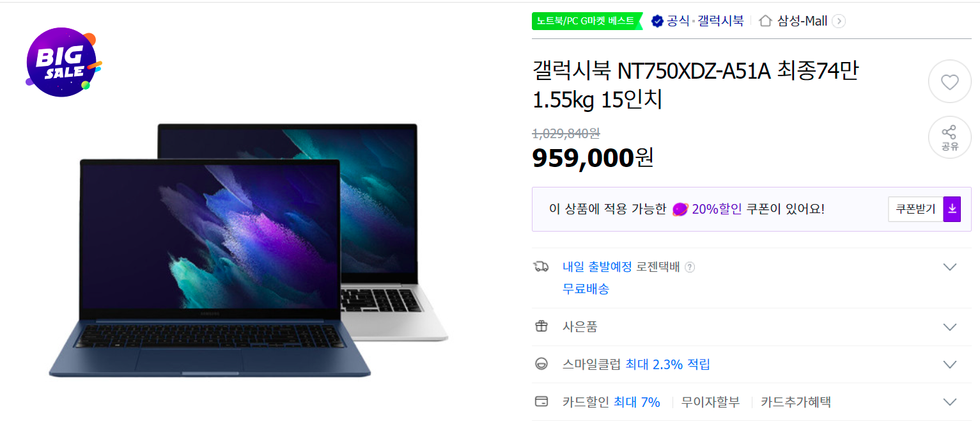Select the 무이자할부 tab
980x421 pixels.
[x=710, y=402]
